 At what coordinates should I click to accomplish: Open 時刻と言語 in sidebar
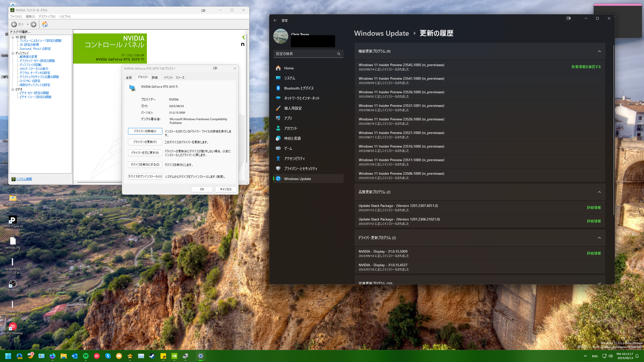[x=308, y=139]
